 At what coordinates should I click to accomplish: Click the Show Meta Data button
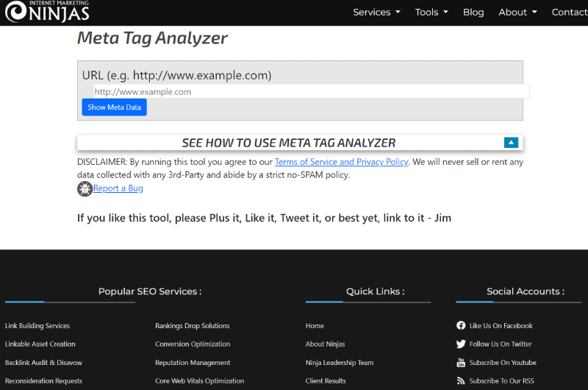pyautogui.click(x=115, y=107)
